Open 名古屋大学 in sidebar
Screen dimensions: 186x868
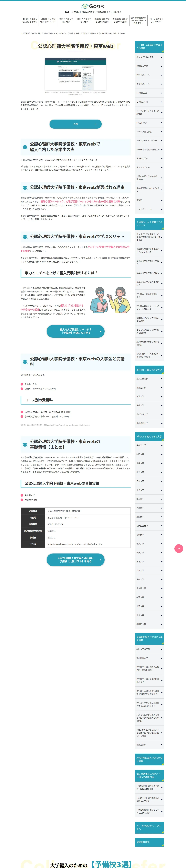[x=149, y=588]
